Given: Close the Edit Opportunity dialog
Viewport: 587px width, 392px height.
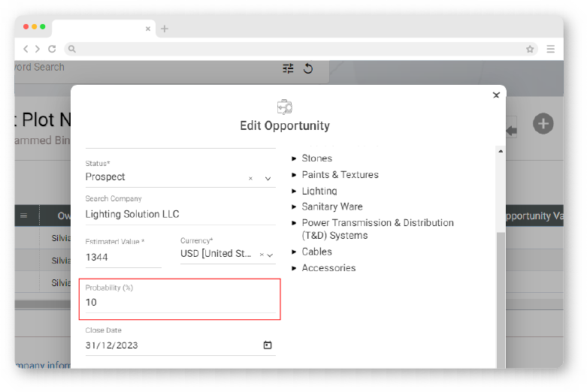Looking at the screenshot, I should coord(496,95).
